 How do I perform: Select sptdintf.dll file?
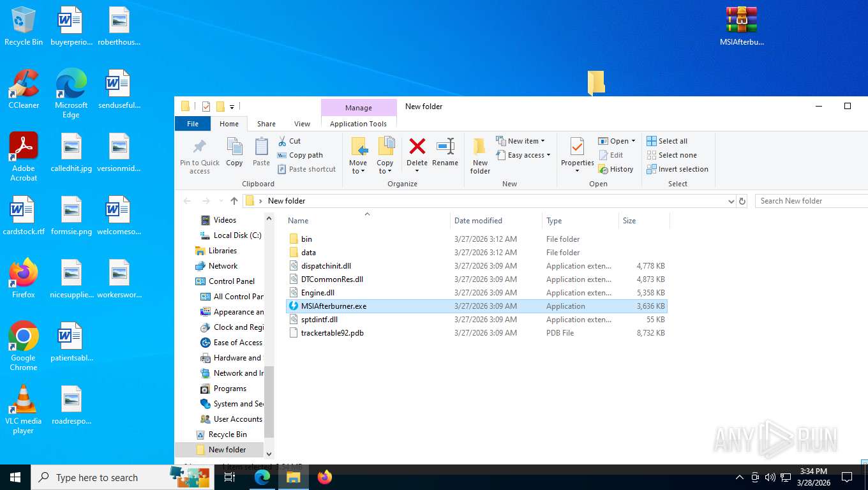coord(477,319)
